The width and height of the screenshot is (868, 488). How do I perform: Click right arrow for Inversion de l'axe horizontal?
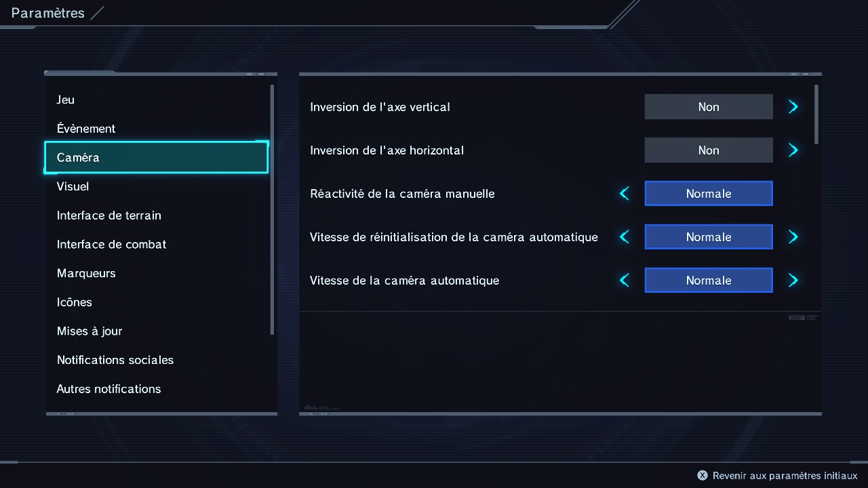coord(793,150)
